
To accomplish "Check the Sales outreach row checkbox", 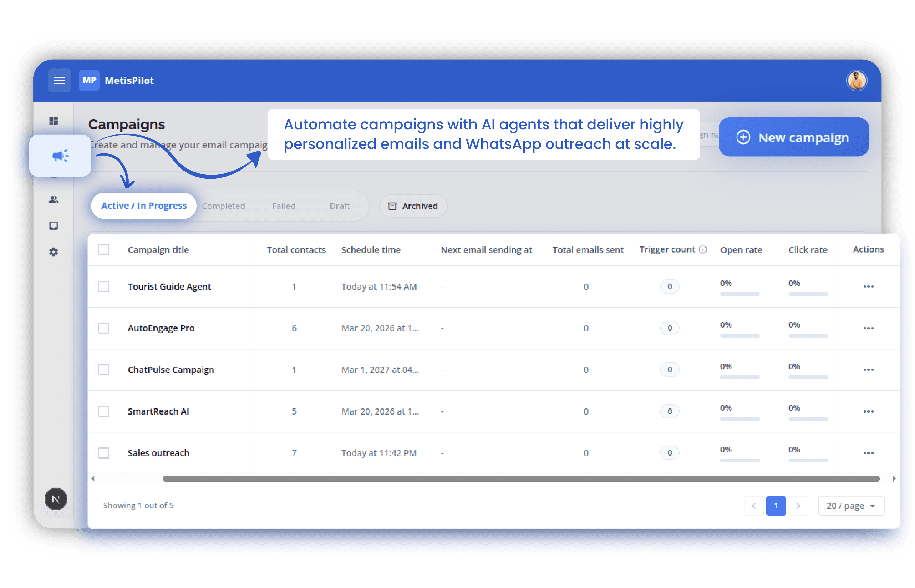I will click(103, 453).
